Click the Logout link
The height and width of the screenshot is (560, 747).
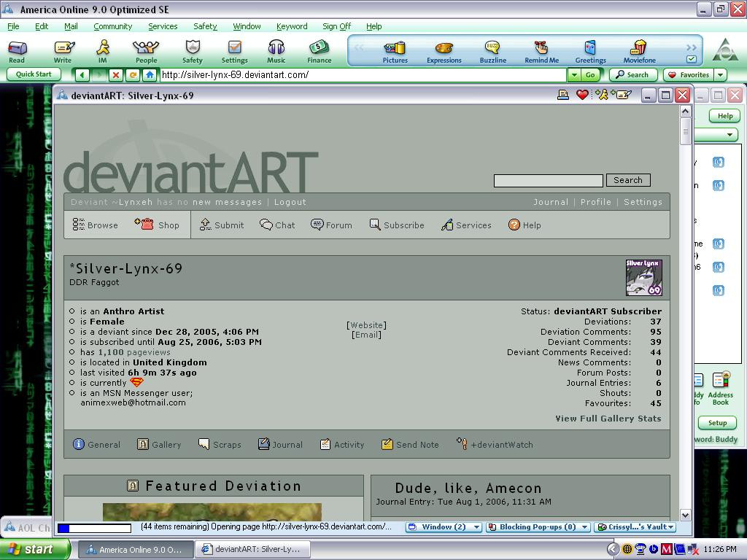290,202
